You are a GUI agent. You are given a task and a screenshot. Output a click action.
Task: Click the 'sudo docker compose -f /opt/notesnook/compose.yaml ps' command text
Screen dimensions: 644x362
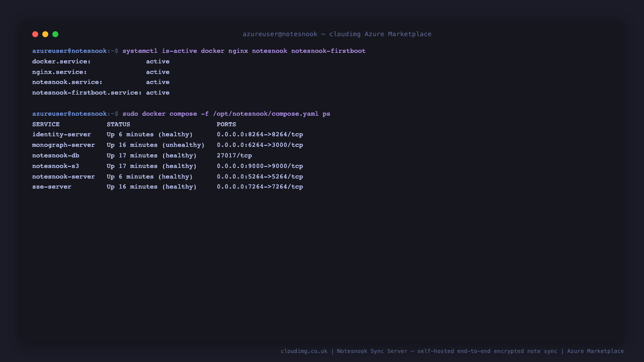[226, 114]
